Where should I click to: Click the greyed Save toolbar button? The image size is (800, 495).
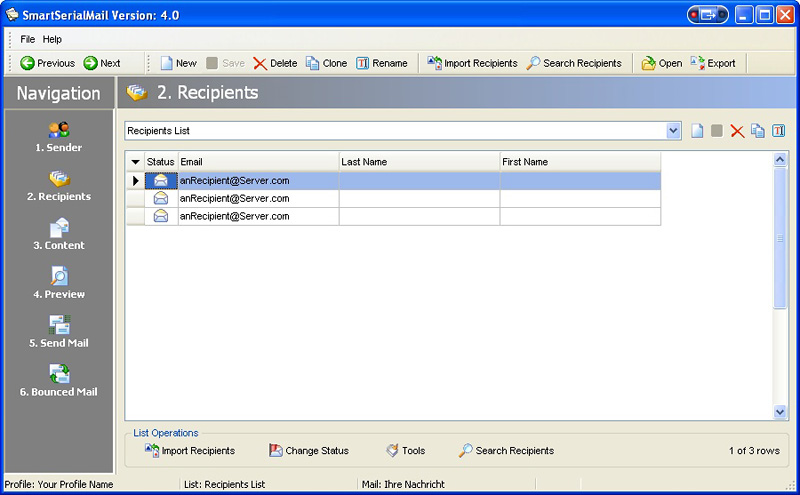226,63
